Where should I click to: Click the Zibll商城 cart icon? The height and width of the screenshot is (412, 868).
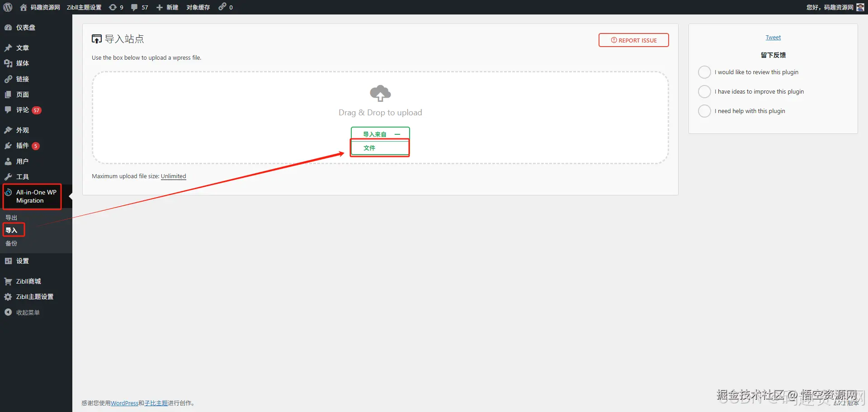(8, 281)
